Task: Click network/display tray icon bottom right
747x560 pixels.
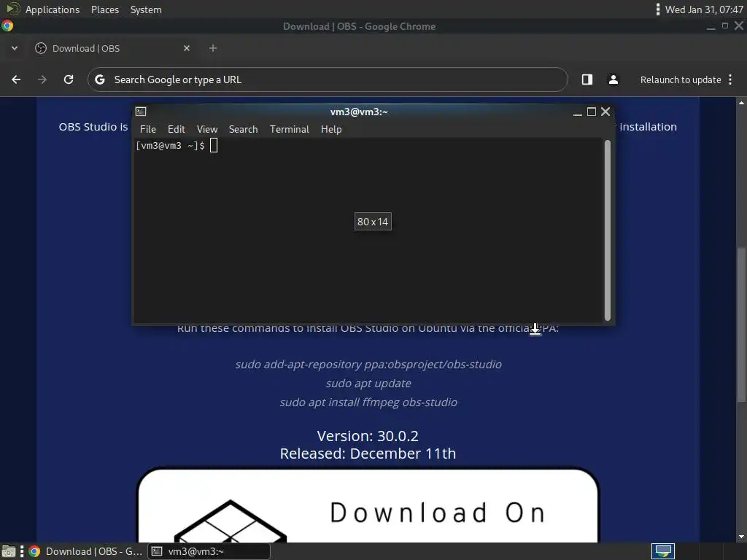Action: 663,551
